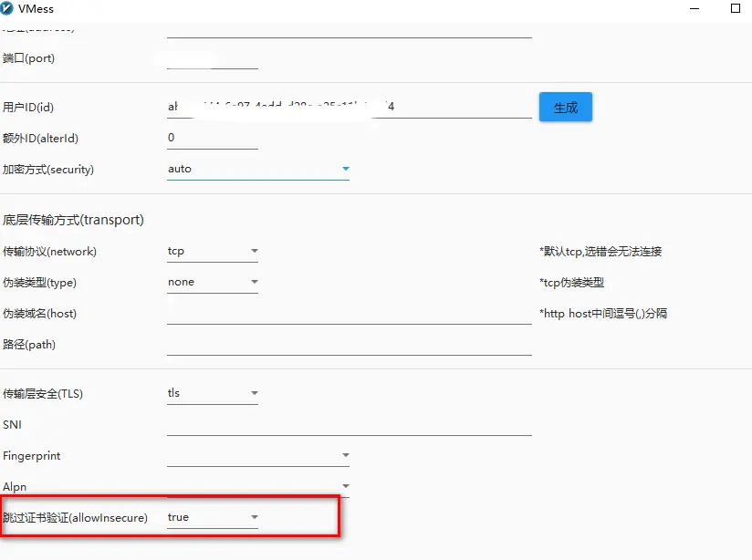The image size is (752, 560).
Task: Click the 额外ID(alterId) field showing 0
Action: 213,138
